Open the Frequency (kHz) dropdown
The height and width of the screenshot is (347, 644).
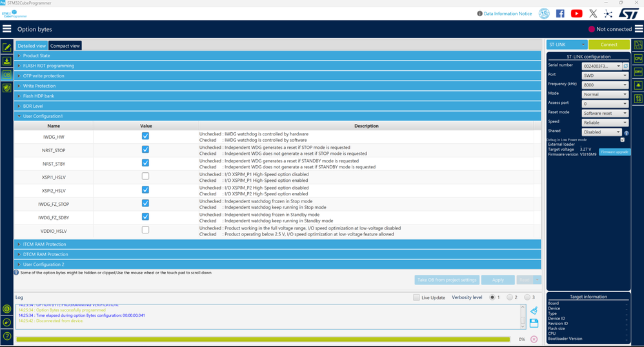pos(605,85)
